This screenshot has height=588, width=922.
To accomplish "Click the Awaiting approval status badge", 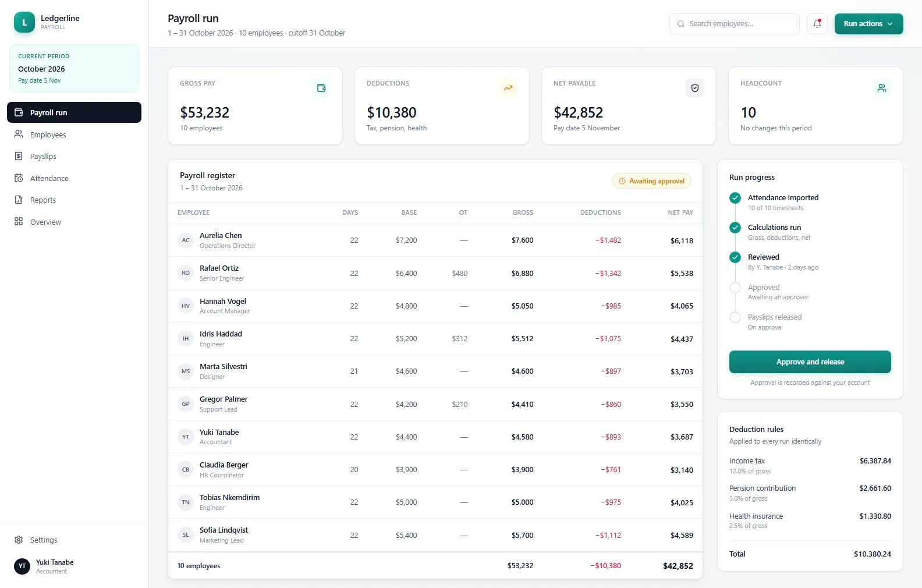I will click(651, 181).
